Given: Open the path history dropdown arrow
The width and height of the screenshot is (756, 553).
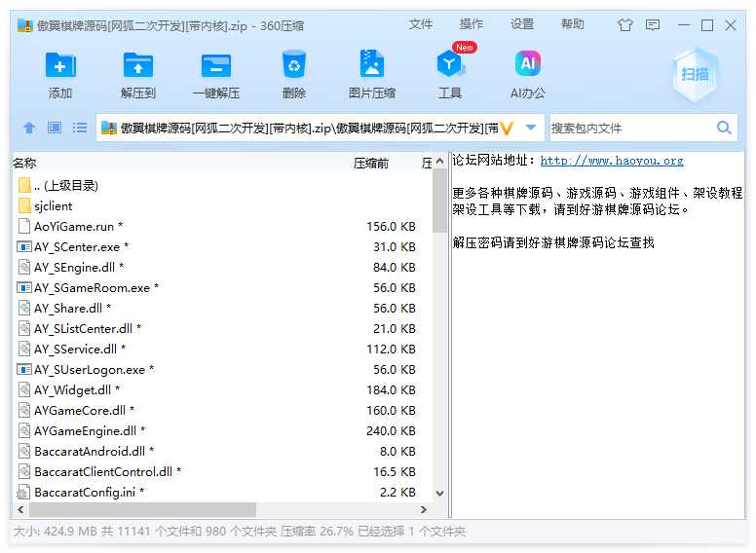Looking at the screenshot, I should coord(531,128).
